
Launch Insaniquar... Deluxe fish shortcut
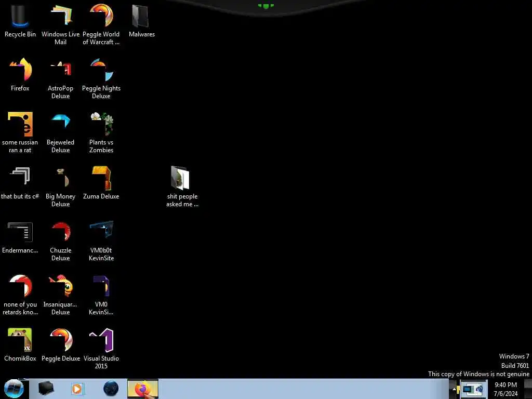(60, 295)
